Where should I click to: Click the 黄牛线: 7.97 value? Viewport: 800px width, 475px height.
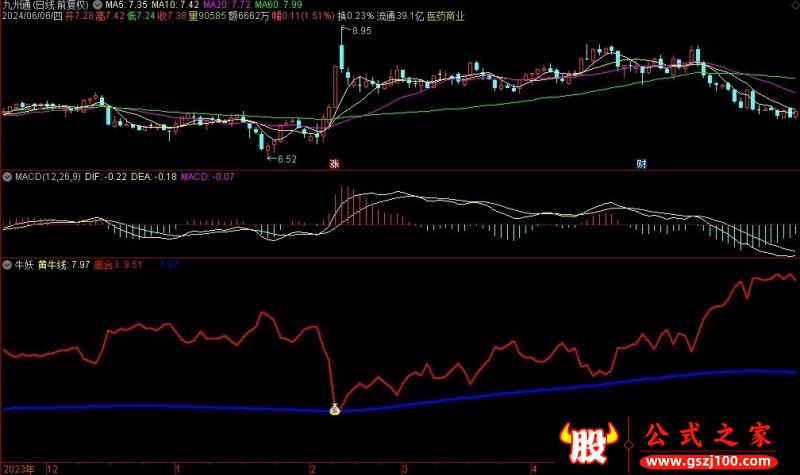pyautogui.click(x=64, y=265)
